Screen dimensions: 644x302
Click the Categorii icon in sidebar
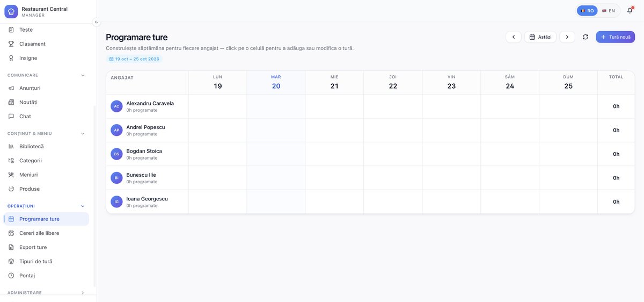click(x=11, y=161)
